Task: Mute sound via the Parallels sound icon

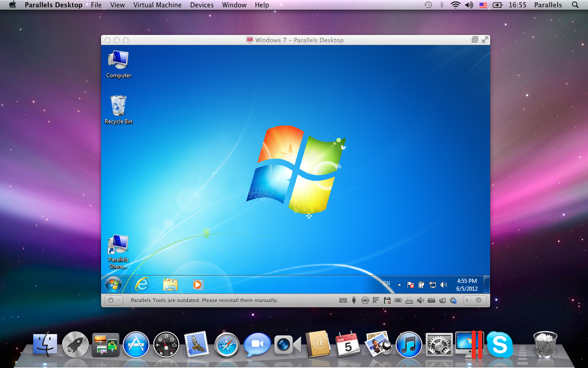Action: click(420, 300)
